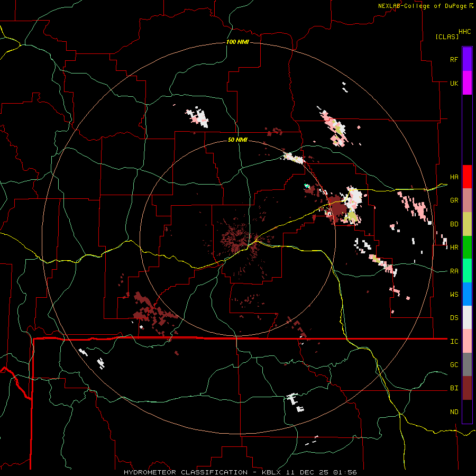The width and height of the screenshot is (476, 476).
Task: Click the UK legend label
Action: tap(454, 83)
